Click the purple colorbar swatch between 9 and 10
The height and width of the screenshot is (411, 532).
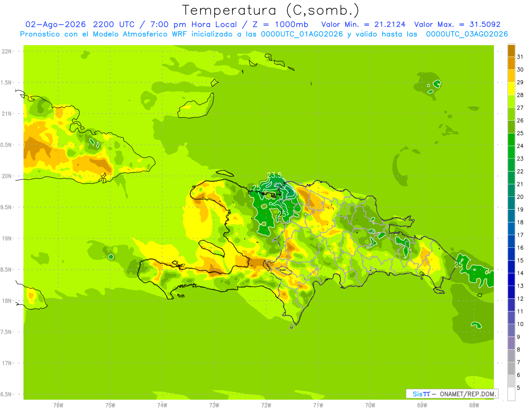click(511, 330)
